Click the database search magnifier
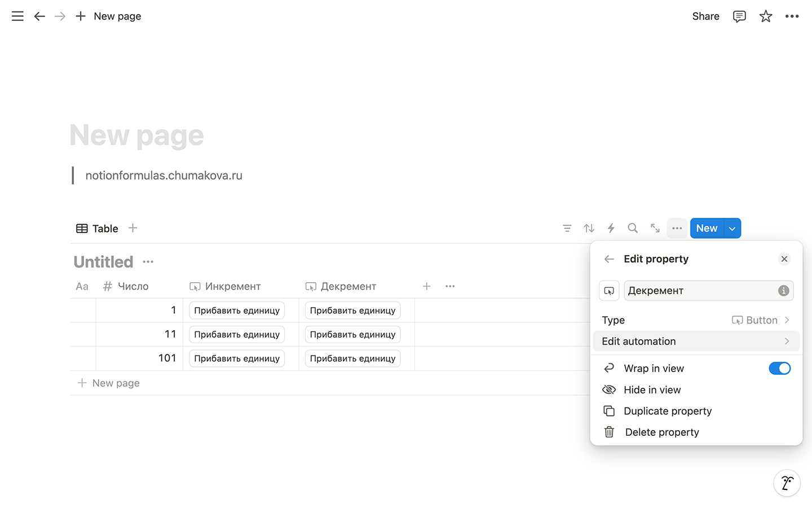The image size is (812, 508). [x=633, y=229]
